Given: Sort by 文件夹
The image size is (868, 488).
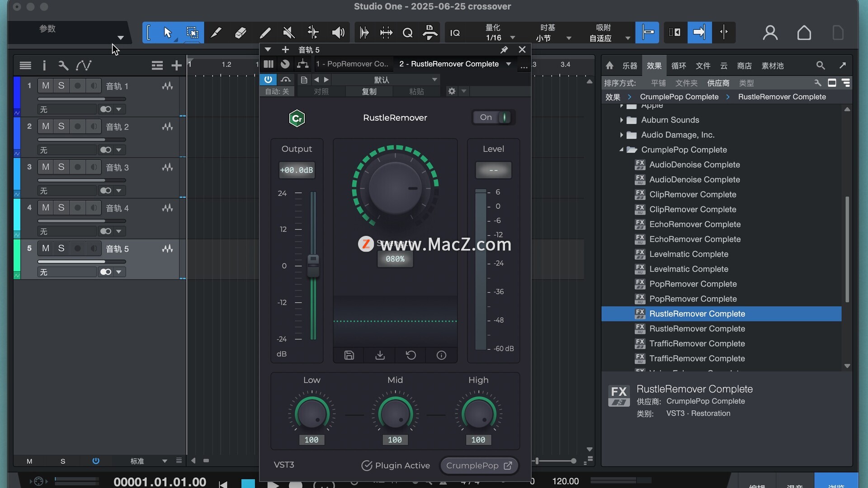Looking at the screenshot, I should point(686,83).
